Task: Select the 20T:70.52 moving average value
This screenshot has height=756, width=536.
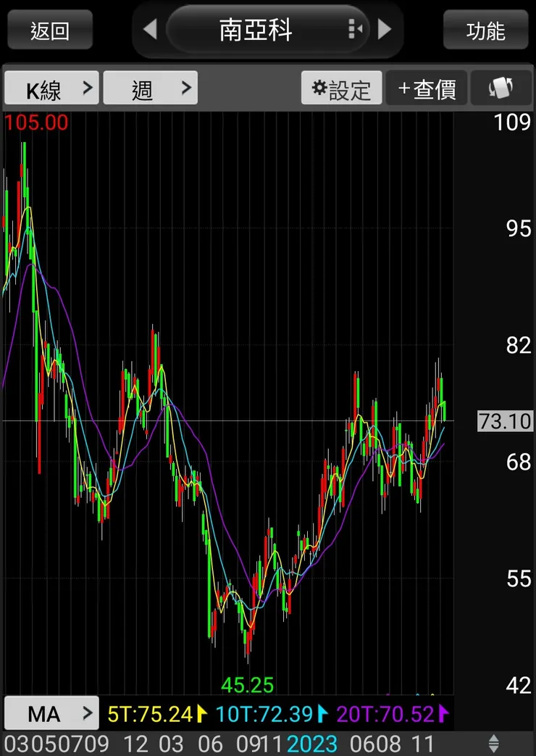Action: pos(393,713)
